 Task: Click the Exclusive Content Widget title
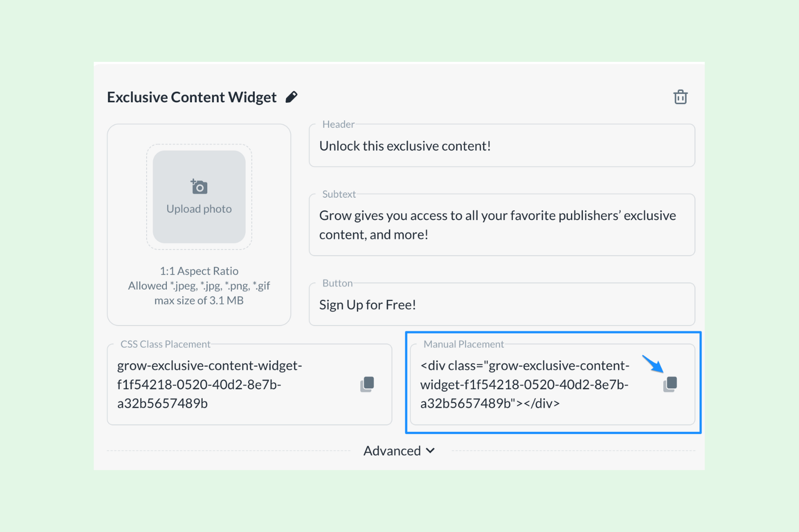pos(192,97)
